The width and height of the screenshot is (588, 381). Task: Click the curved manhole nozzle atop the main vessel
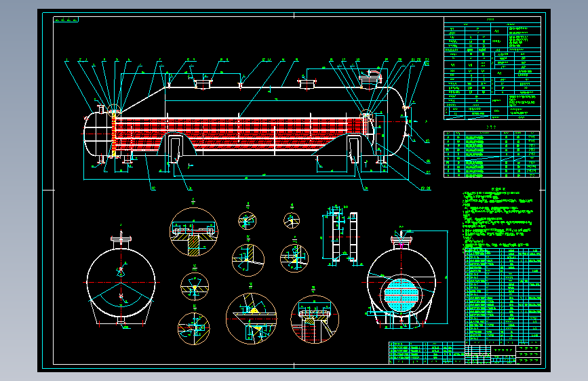point(370,79)
